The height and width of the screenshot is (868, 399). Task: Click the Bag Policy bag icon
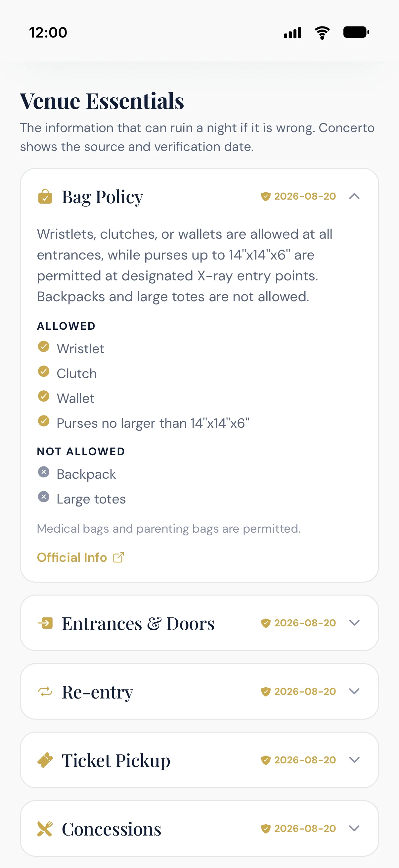point(45,196)
